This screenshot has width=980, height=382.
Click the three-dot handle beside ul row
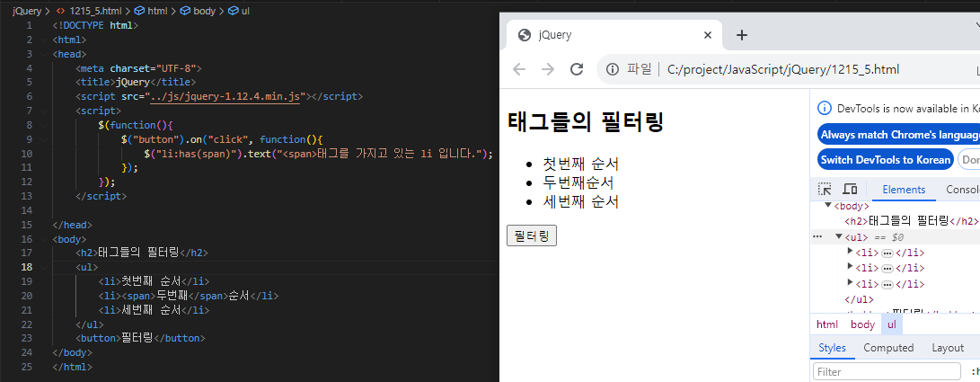click(x=817, y=237)
